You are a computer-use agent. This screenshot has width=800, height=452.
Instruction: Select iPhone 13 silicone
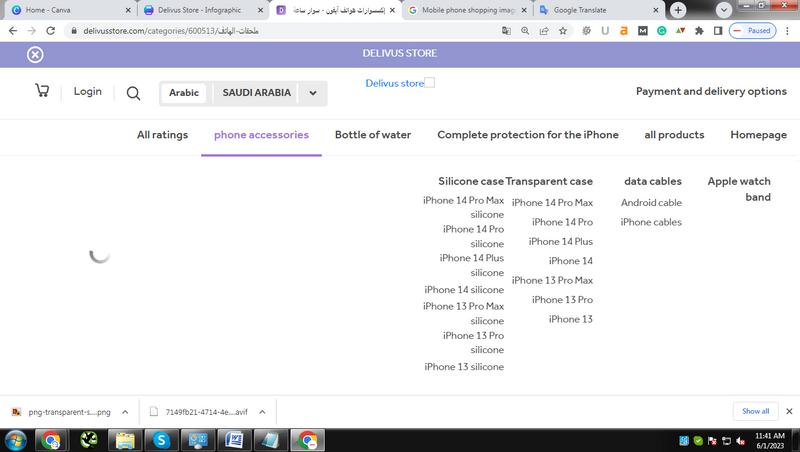(x=464, y=366)
